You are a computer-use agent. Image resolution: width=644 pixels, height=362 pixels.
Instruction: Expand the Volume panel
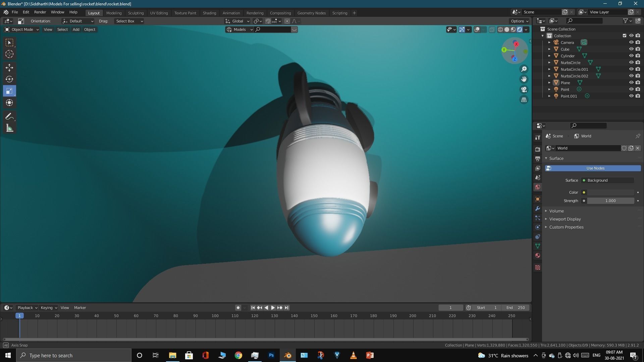click(x=556, y=211)
